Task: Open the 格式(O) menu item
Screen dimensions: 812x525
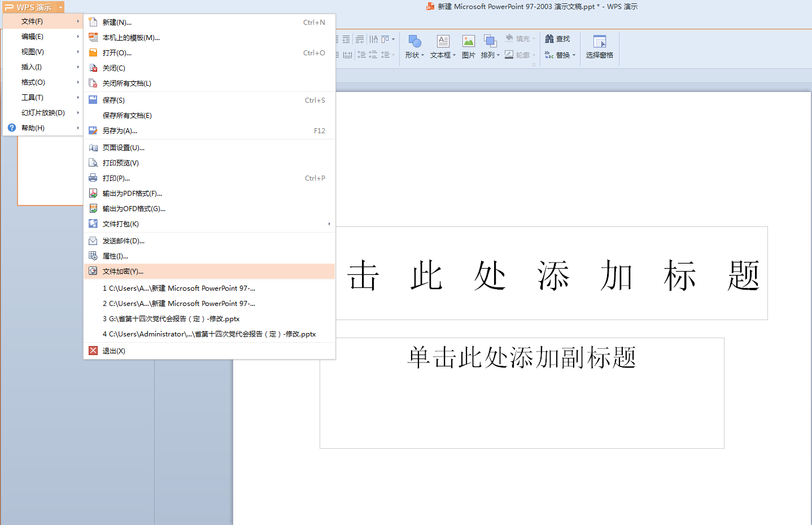Action: (43, 82)
